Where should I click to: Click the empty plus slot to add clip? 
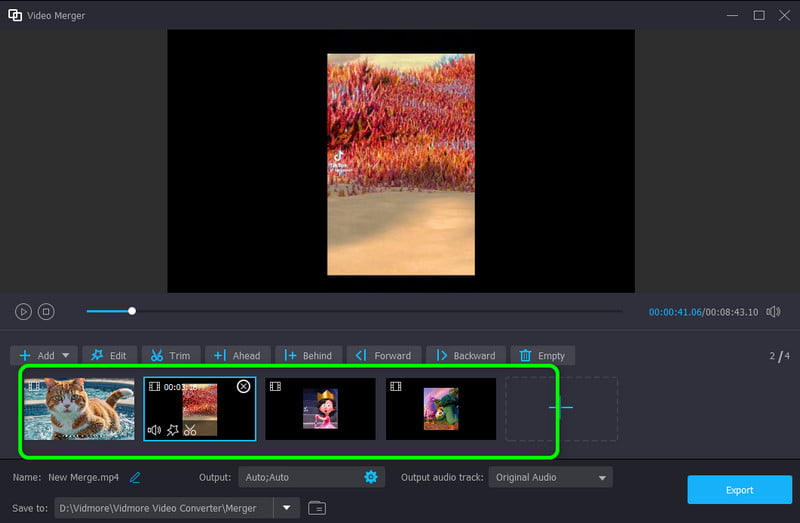pyautogui.click(x=561, y=408)
